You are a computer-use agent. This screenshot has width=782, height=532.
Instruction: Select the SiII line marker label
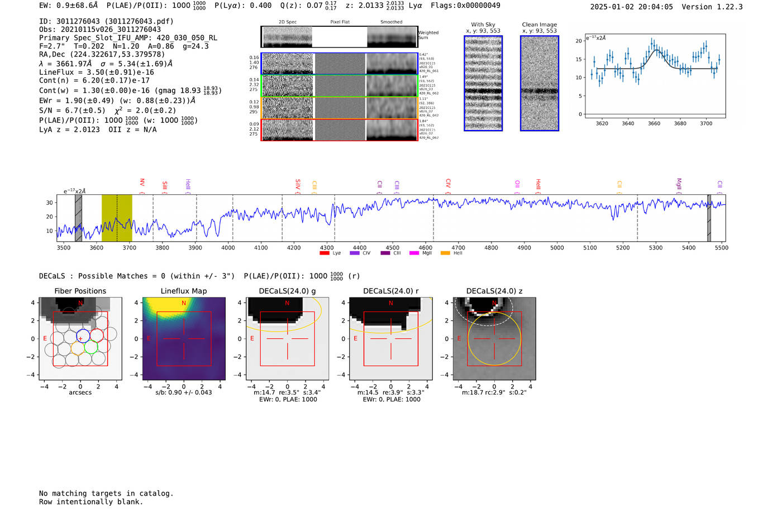[x=165, y=186]
